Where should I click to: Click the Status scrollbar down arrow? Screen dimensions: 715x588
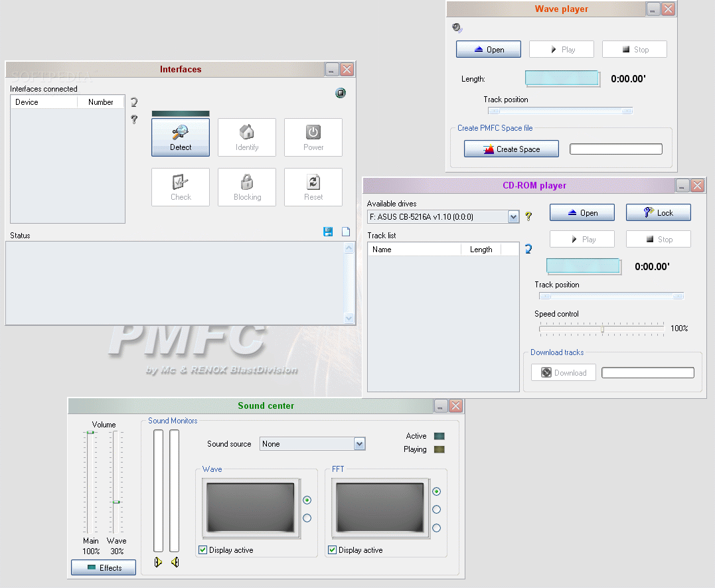349,318
